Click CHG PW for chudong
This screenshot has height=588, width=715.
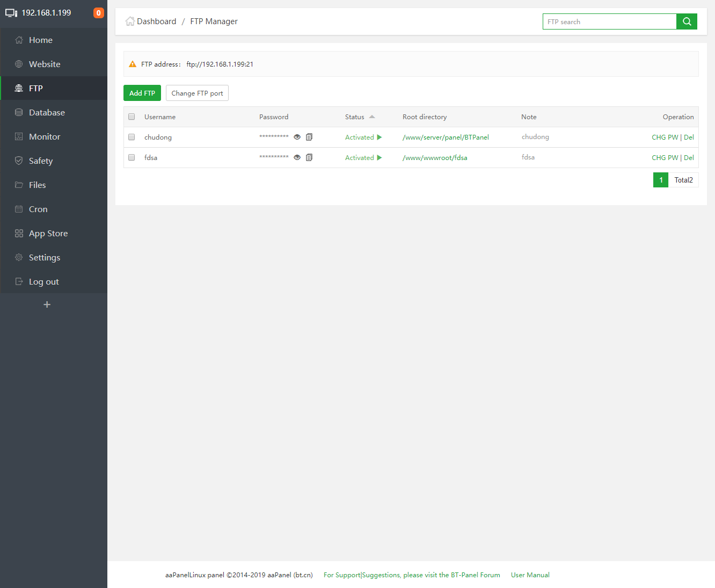coord(665,137)
